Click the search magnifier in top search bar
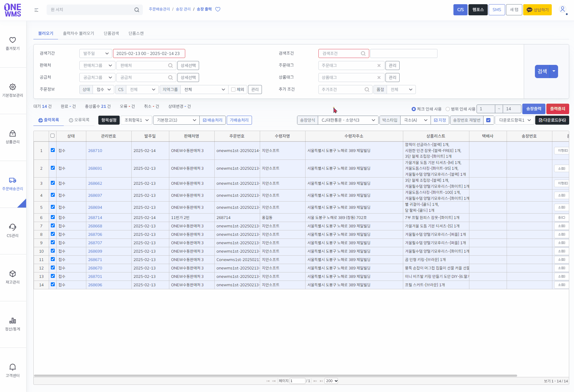The height and width of the screenshot is (392, 574). point(137,10)
